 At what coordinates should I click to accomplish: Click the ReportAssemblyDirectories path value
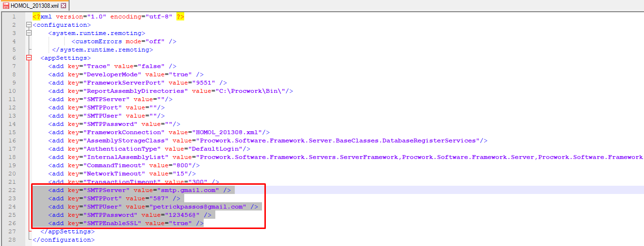251,91
